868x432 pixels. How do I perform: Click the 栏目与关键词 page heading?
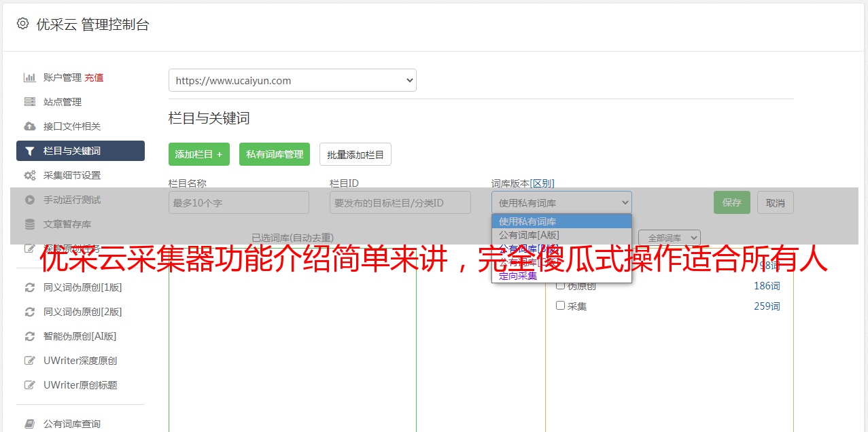pyautogui.click(x=209, y=118)
